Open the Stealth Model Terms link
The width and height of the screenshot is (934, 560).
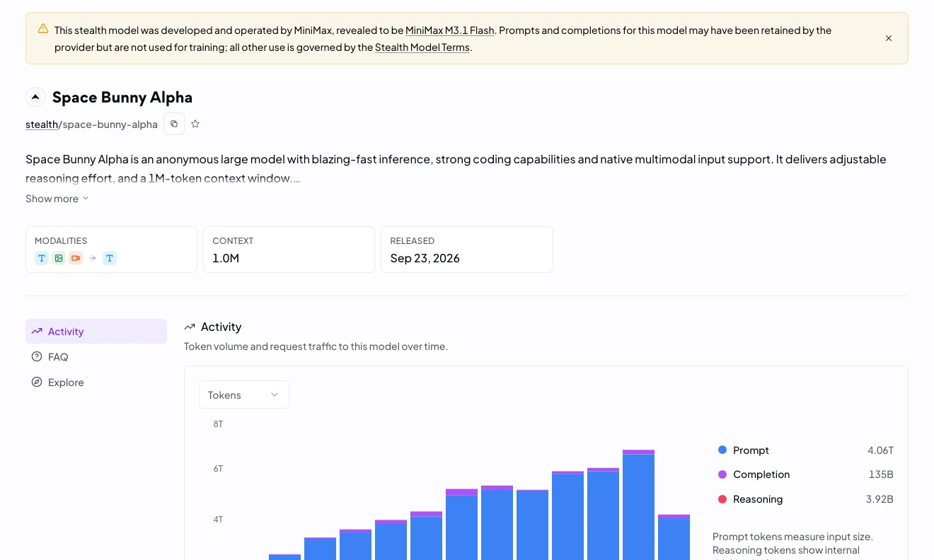(x=422, y=47)
